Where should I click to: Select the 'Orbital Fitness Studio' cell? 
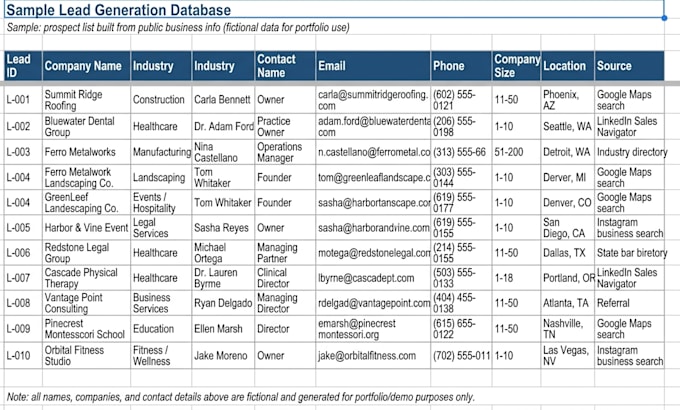[86, 355]
